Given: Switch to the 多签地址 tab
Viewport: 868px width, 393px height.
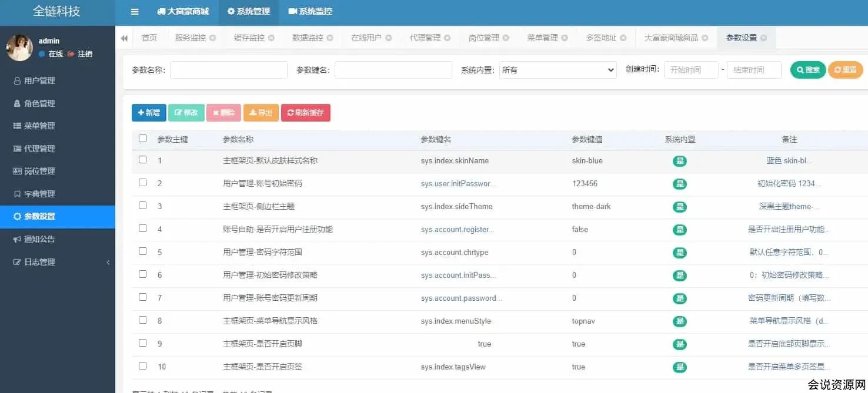Looking at the screenshot, I should point(601,38).
